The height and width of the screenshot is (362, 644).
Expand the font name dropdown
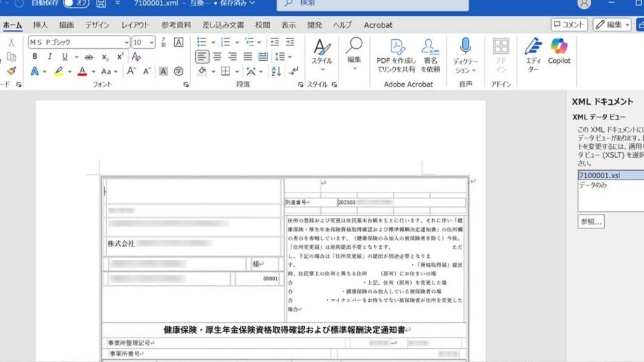(126, 42)
